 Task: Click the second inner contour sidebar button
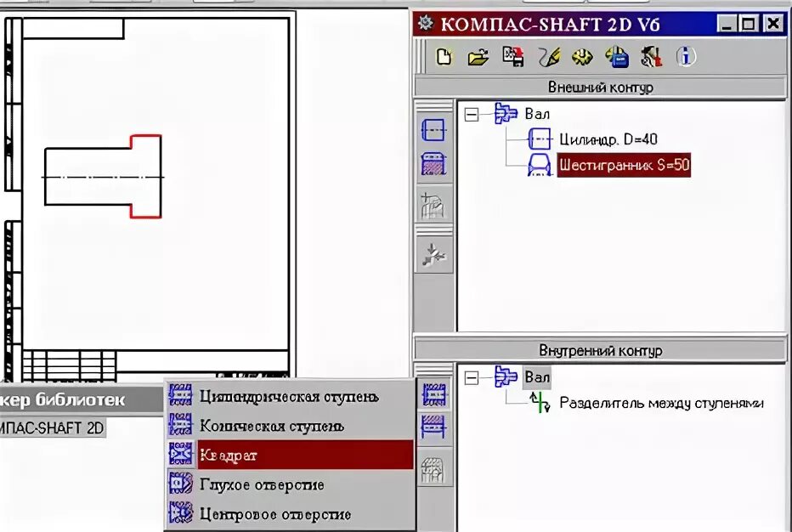[x=433, y=427]
